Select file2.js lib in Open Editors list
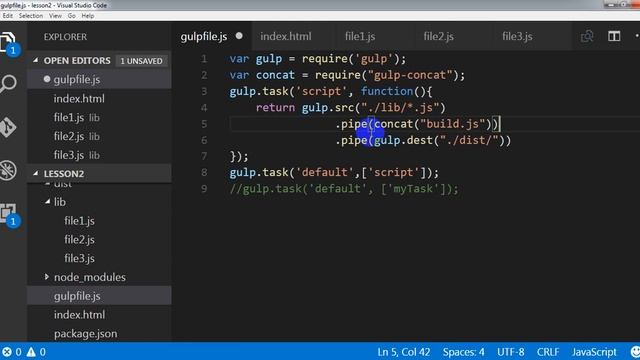 coord(99,136)
